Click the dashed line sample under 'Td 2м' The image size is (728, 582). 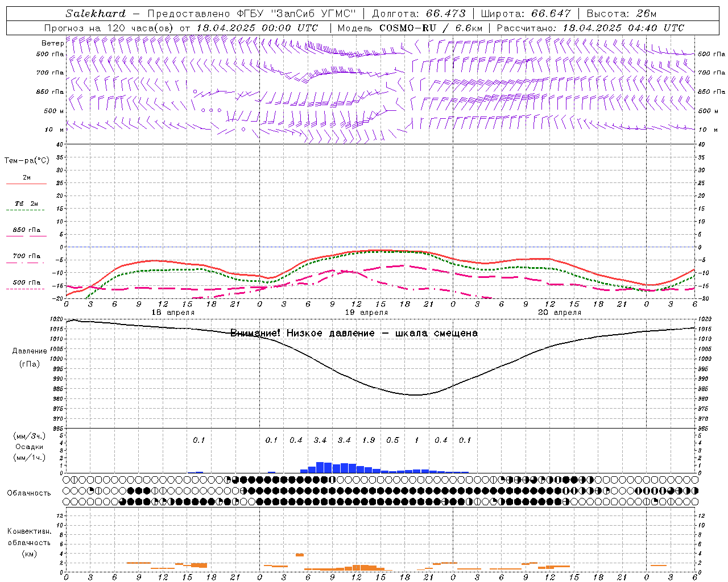pos(26,210)
